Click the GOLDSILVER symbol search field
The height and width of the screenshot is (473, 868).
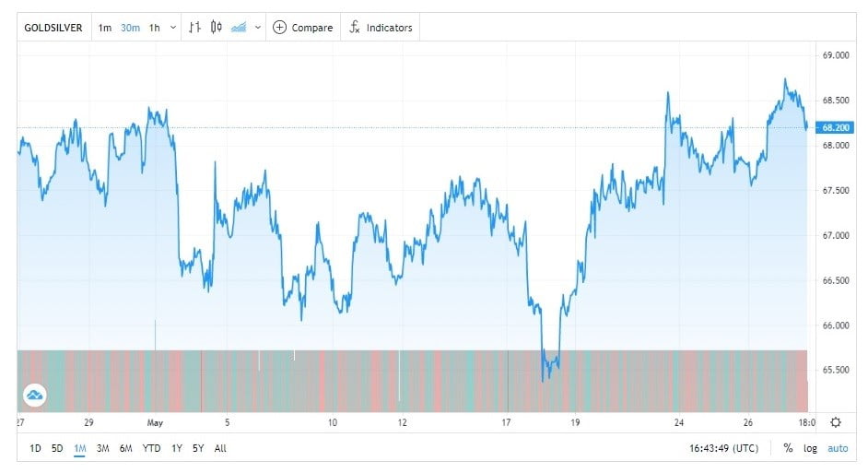point(53,28)
